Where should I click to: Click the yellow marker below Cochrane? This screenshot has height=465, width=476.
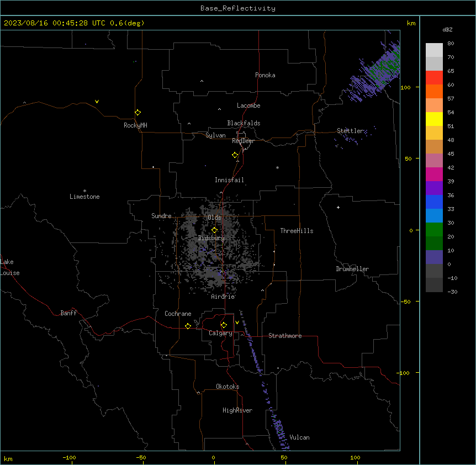188,326
